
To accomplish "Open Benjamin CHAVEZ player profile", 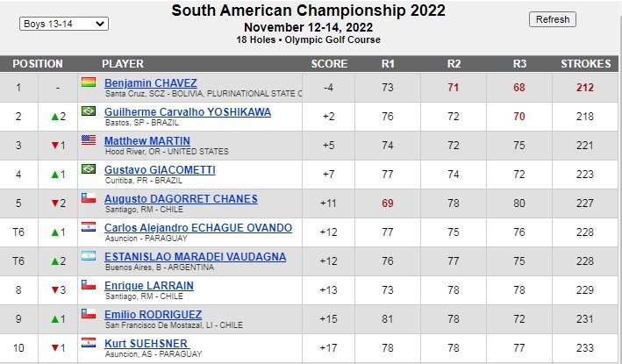I will 151,83.
